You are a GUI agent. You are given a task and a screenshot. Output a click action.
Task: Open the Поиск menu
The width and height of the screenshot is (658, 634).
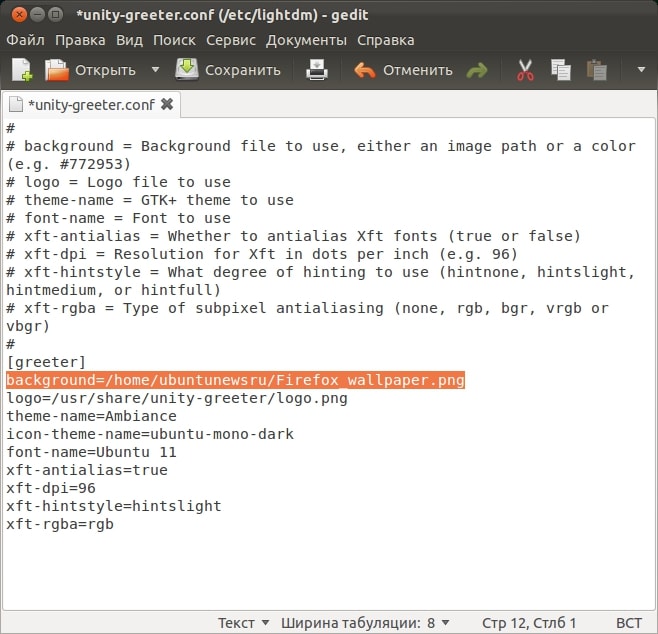click(174, 40)
